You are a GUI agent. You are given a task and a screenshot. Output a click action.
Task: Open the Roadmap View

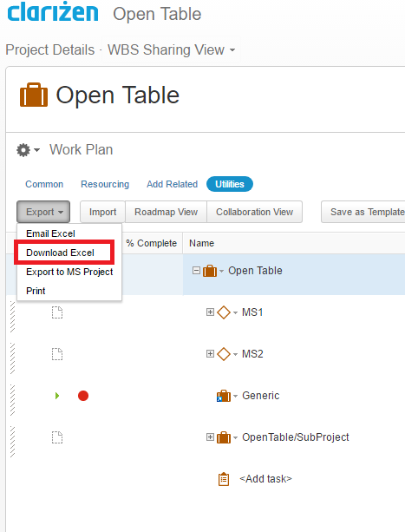point(166,212)
